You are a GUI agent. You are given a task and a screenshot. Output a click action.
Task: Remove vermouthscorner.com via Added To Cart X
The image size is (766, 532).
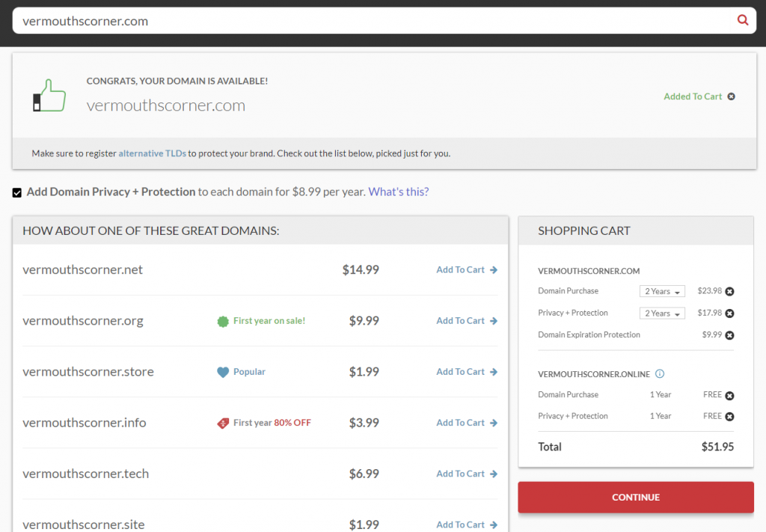(732, 97)
